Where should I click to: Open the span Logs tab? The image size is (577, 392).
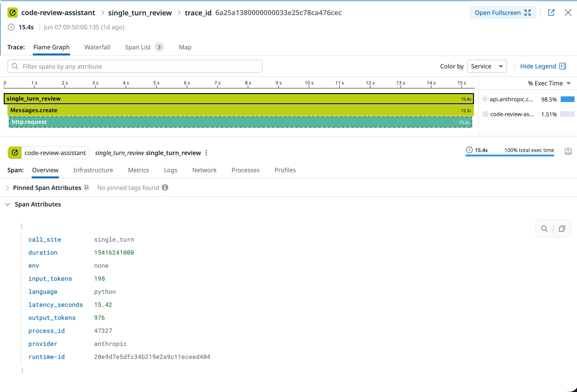coord(171,170)
